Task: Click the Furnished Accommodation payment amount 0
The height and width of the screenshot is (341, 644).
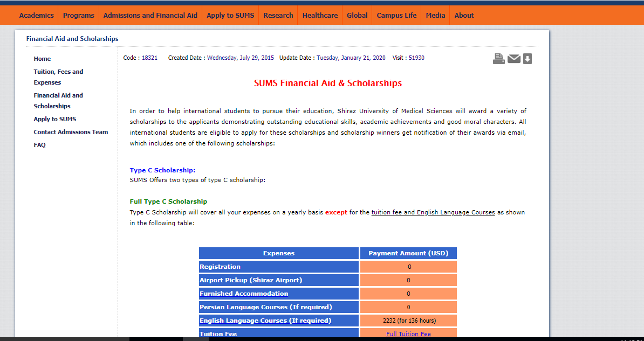Action: click(409, 294)
